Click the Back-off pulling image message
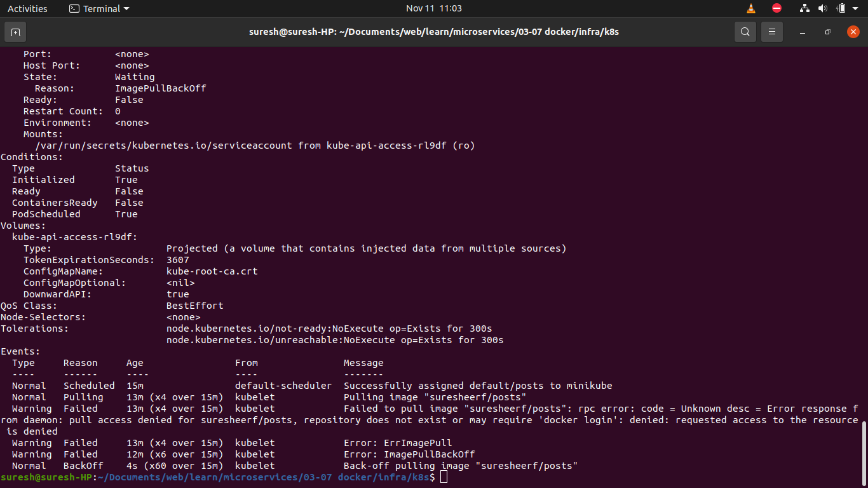The image size is (868, 488). tap(461, 466)
